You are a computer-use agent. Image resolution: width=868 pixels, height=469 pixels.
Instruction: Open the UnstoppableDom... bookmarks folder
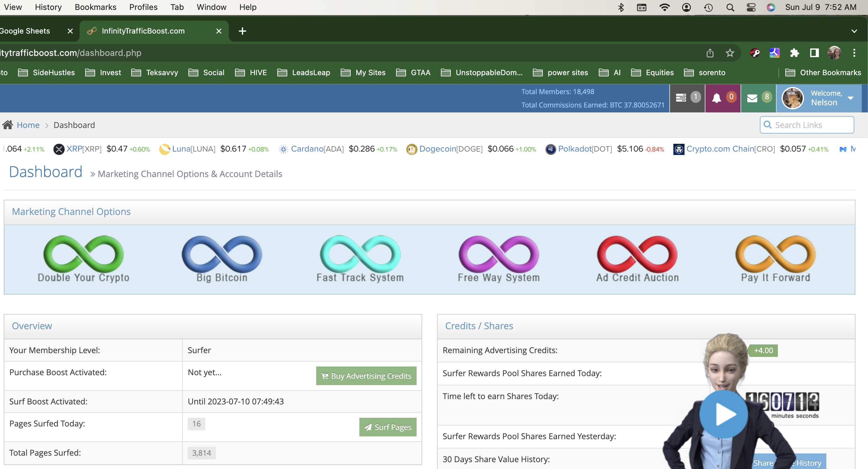(x=482, y=72)
